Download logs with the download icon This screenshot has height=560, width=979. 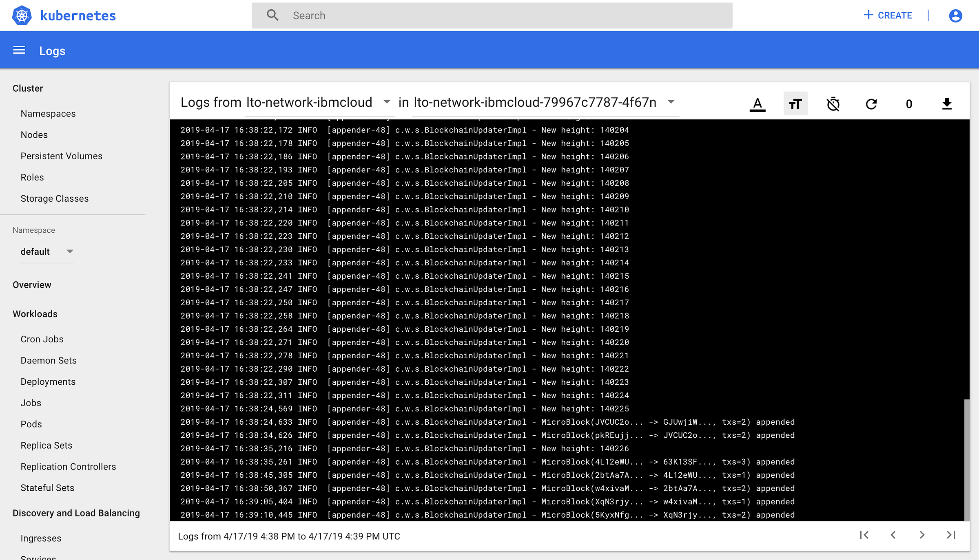947,104
